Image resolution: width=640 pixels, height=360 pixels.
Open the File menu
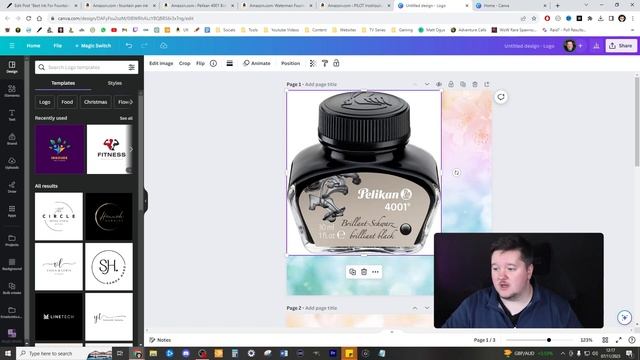[58, 46]
